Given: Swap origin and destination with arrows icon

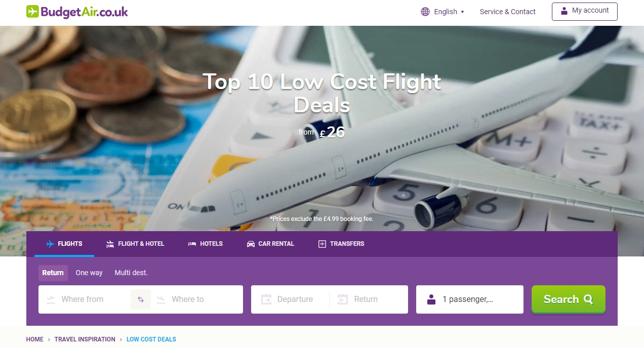Looking at the screenshot, I should click(x=141, y=299).
